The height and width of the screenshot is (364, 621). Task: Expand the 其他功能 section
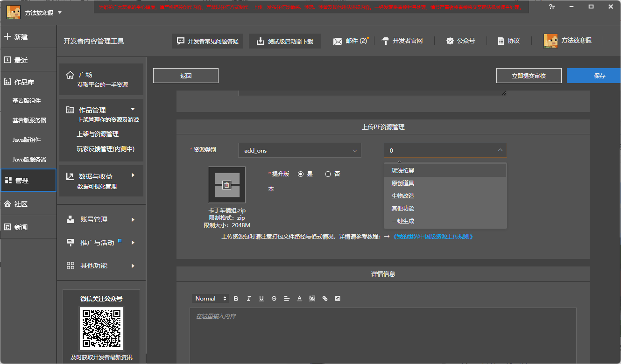[x=133, y=266]
